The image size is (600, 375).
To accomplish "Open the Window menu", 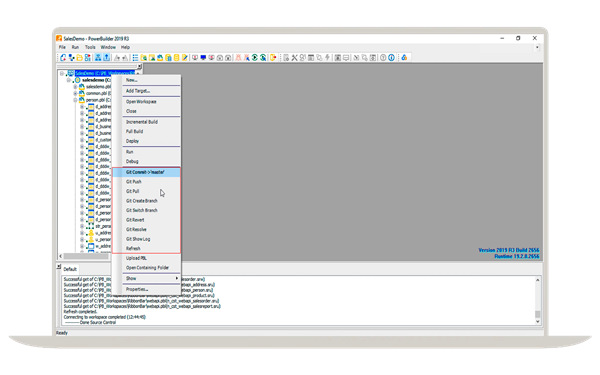I will tap(108, 47).
